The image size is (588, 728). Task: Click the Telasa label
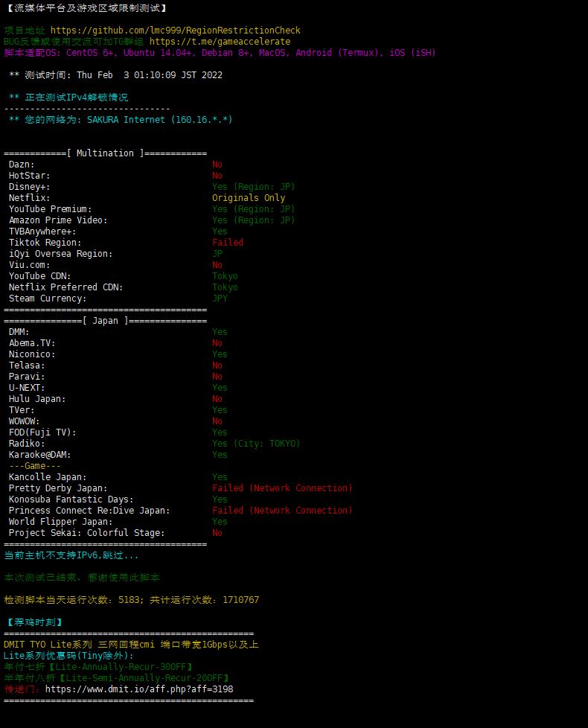tap(27, 365)
